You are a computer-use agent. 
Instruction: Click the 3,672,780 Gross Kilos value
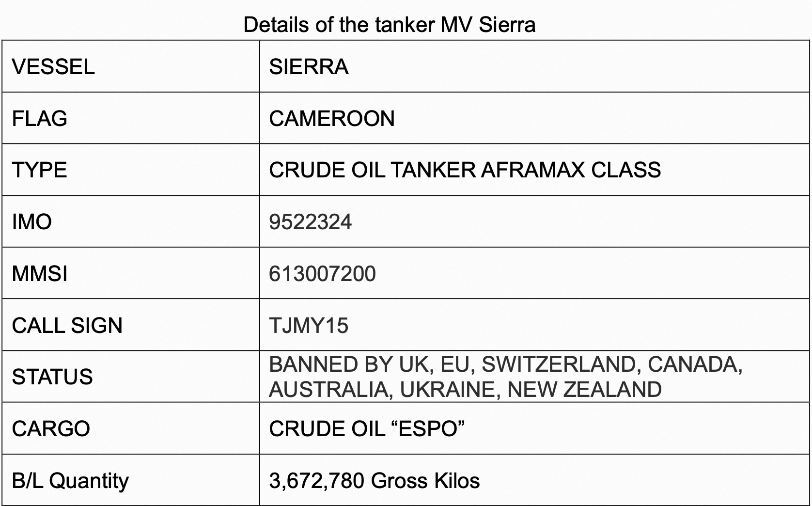pos(375,481)
